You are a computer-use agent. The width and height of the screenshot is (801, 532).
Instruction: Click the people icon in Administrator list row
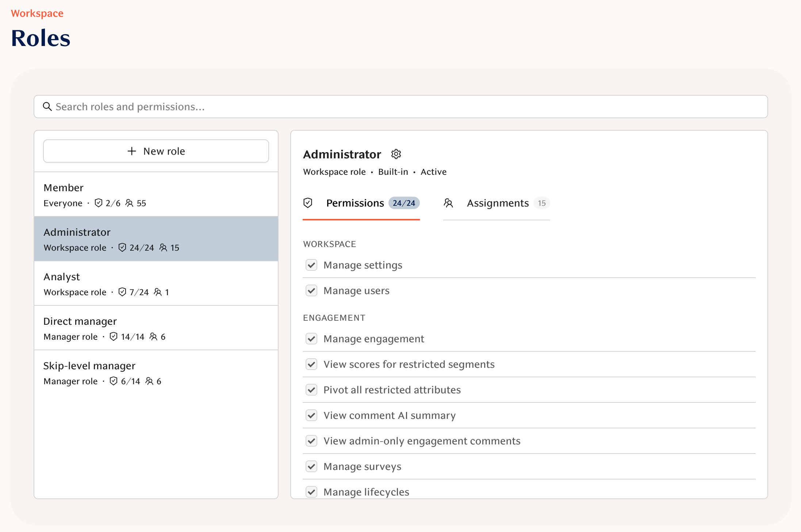[x=163, y=247]
